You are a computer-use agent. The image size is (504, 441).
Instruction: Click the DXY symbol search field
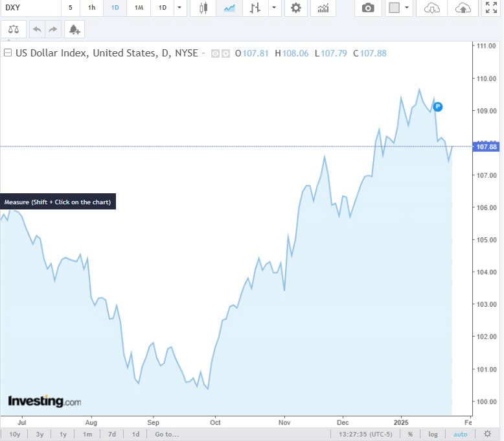pyautogui.click(x=31, y=7)
